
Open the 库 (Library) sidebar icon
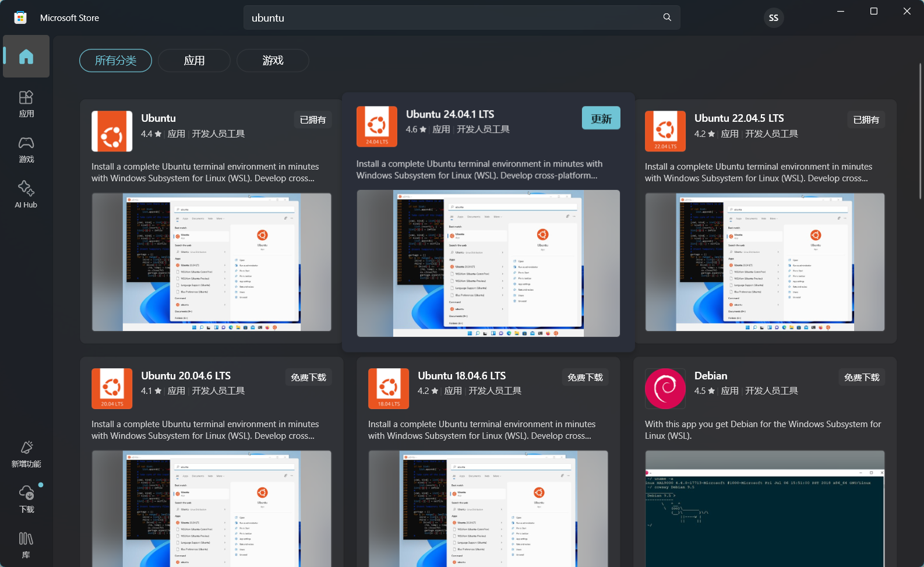[26, 544]
